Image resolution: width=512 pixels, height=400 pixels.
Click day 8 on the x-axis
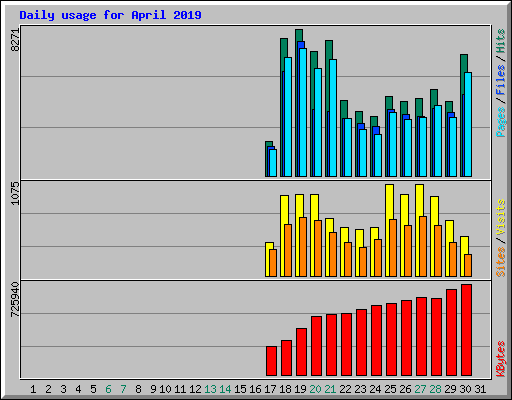click(x=138, y=389)
